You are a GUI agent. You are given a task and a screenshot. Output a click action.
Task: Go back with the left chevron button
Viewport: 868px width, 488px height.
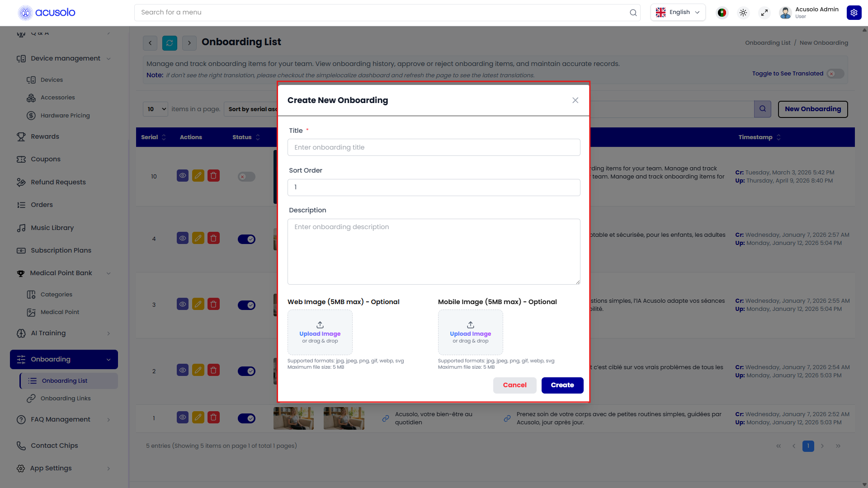[x=150, y=43]
